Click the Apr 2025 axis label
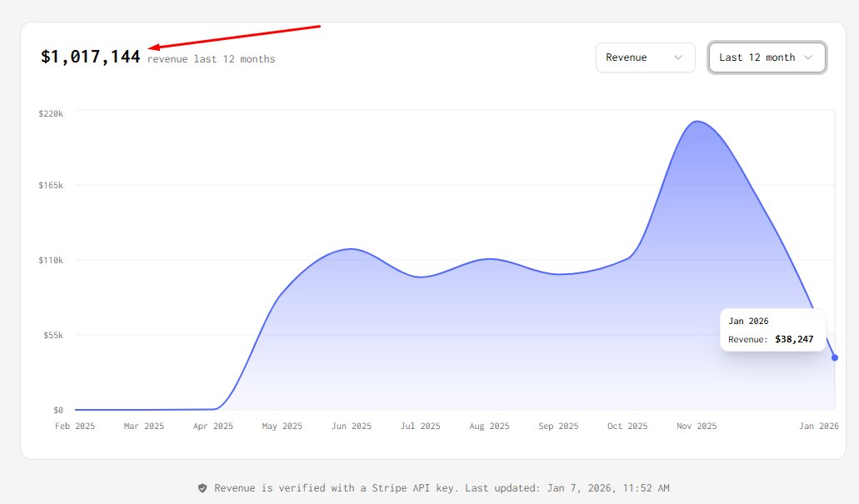859x504 pixels. (213, 426)
